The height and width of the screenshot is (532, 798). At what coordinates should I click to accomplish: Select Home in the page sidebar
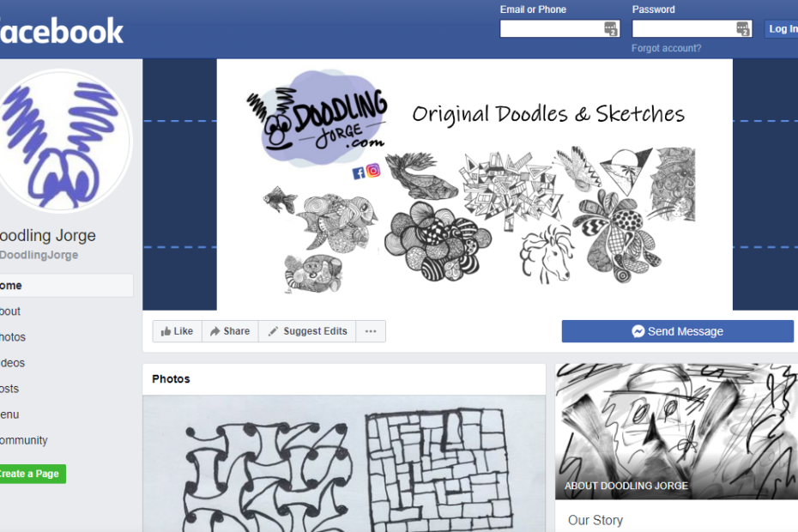pyautogui.click(x=67, y=286)
